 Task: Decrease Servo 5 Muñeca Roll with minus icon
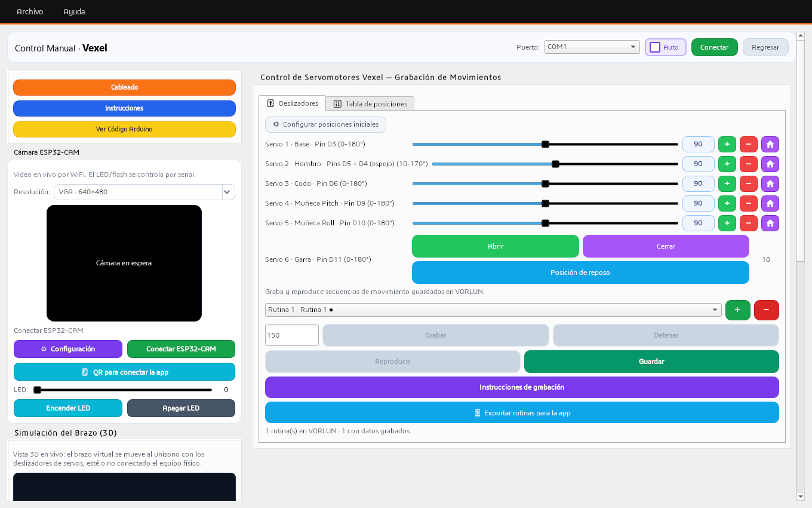click(749, 223)
